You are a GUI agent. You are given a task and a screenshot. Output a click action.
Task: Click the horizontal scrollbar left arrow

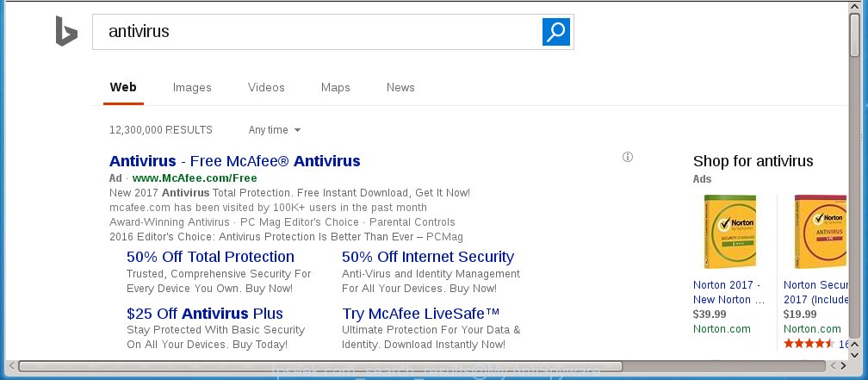(x=10, y=366)
